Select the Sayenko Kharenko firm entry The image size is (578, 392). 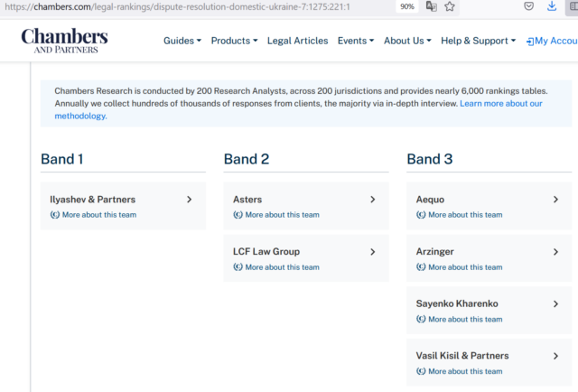[x=457, y=304]
